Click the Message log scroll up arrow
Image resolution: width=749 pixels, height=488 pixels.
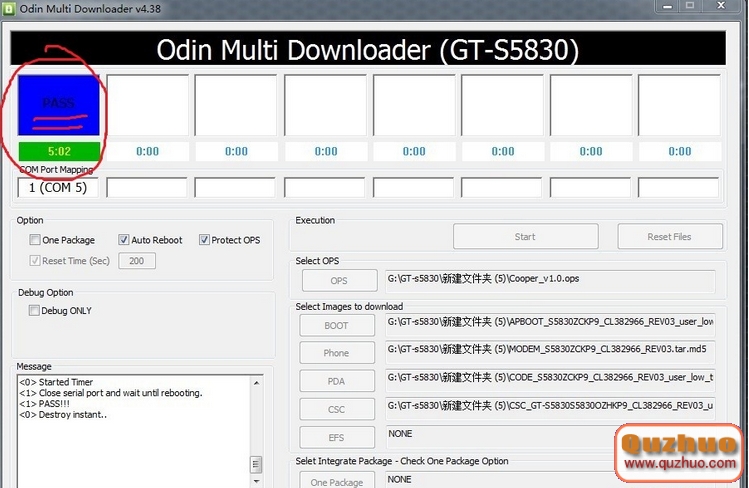[x=257, y=382]
